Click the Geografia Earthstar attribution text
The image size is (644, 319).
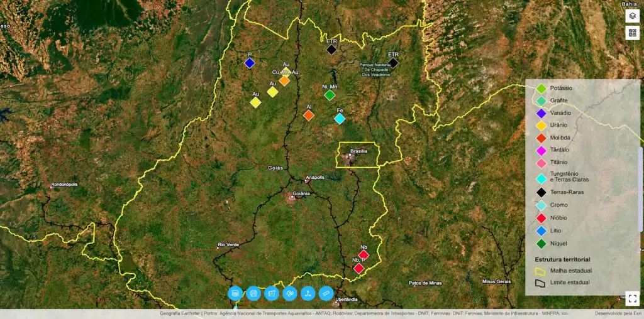point(180,314)
